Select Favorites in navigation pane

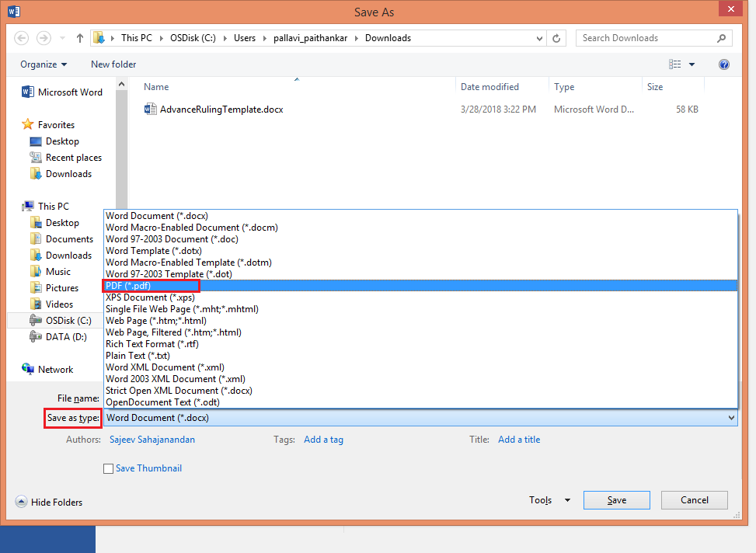(48, 125)
